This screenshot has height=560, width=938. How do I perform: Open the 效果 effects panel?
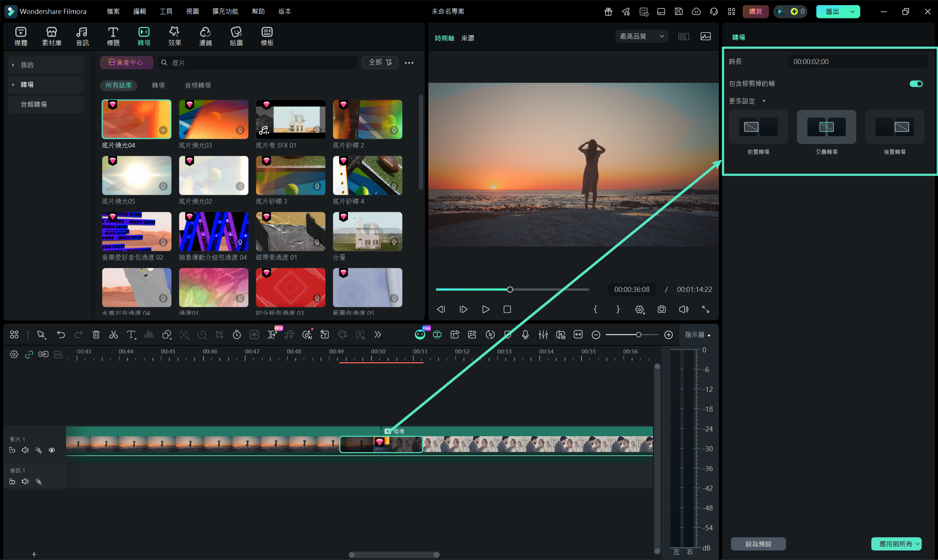point(174,36)
